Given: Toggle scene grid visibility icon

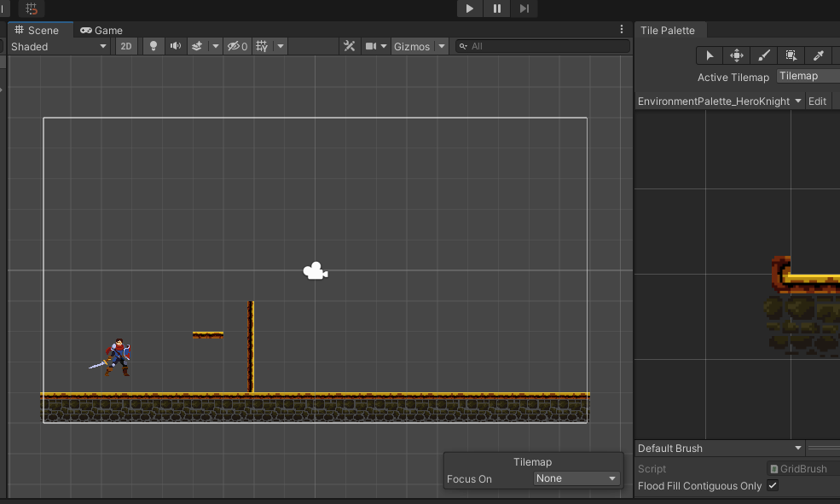Looking at the screenshot, I should coord(262,46).
